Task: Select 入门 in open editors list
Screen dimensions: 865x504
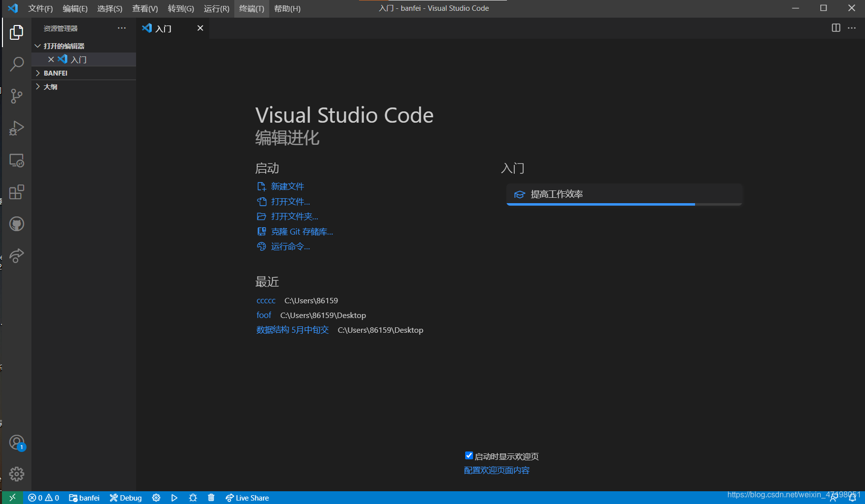Action: pos(84,59)
